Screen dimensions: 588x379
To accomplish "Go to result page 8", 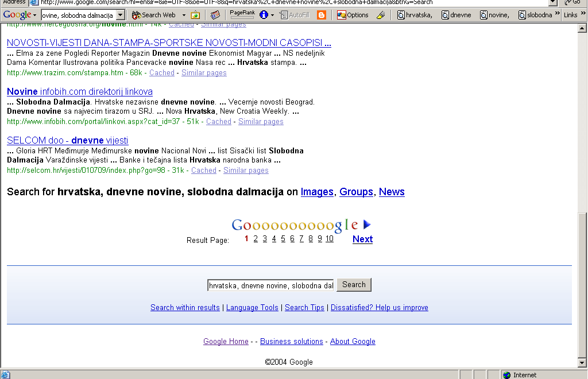I will (311, 239).
